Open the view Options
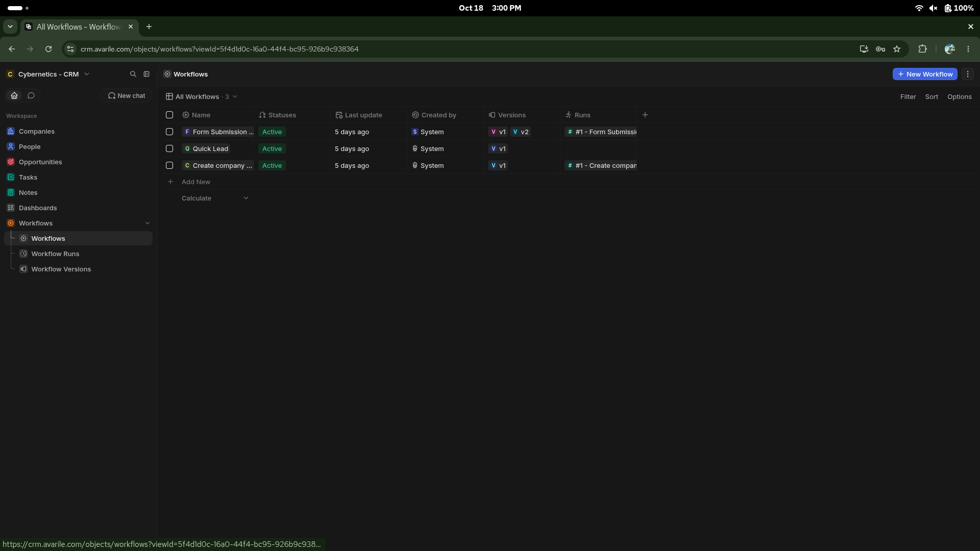Screen dimensions: 980x551 point(960,96)
